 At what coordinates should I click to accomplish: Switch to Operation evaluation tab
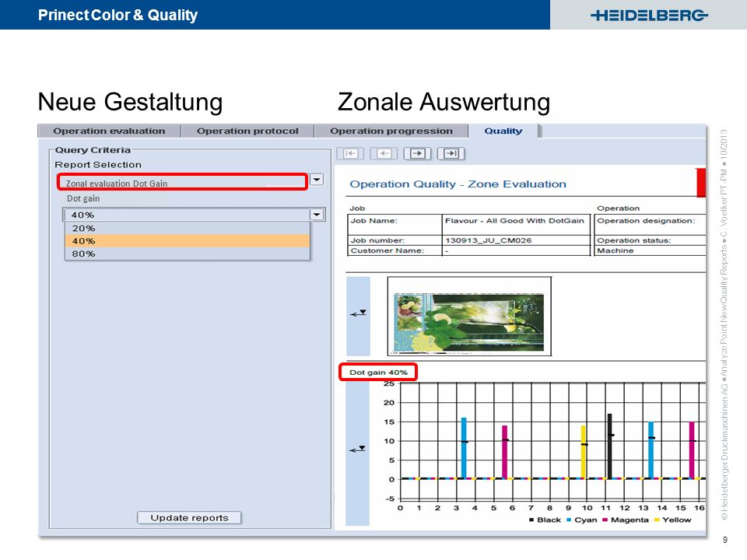(x=109, y=131)
